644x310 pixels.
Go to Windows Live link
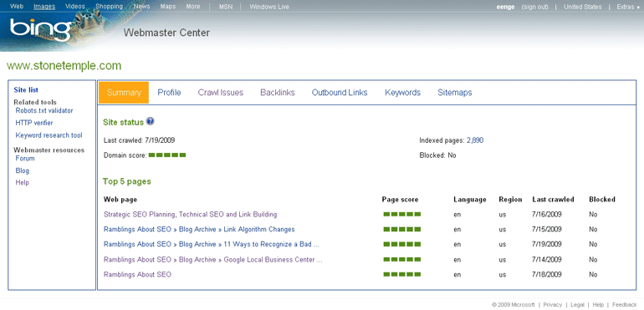(269, 7)
